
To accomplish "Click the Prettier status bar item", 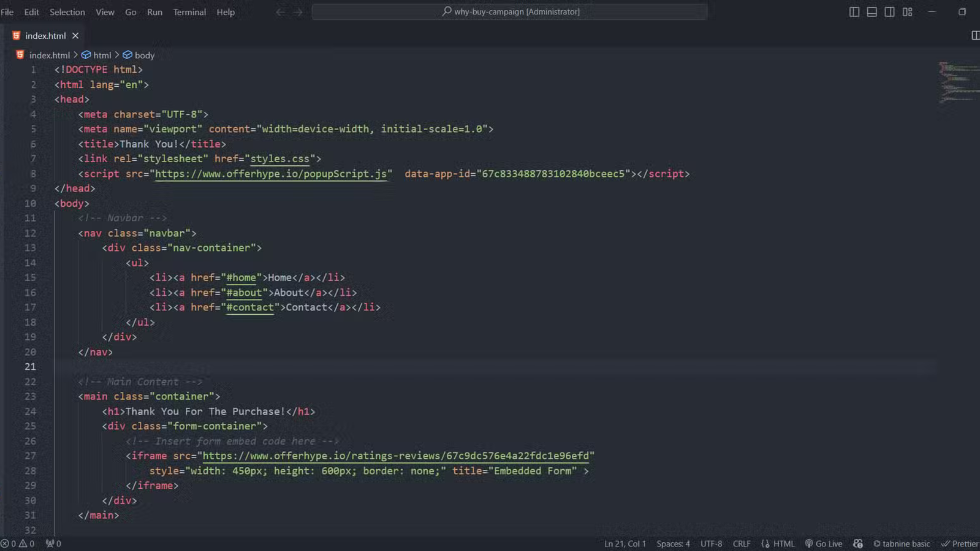I will (960, 544).
